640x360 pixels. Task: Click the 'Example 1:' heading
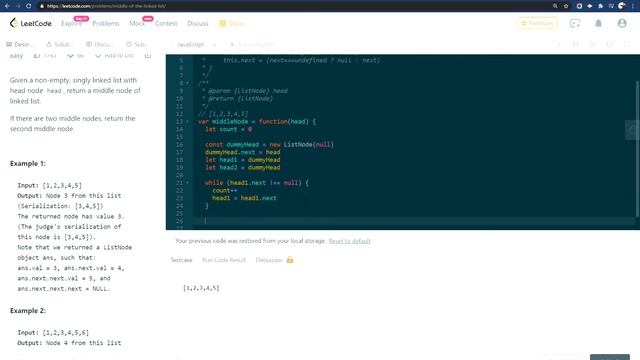(x=28, y=163)
